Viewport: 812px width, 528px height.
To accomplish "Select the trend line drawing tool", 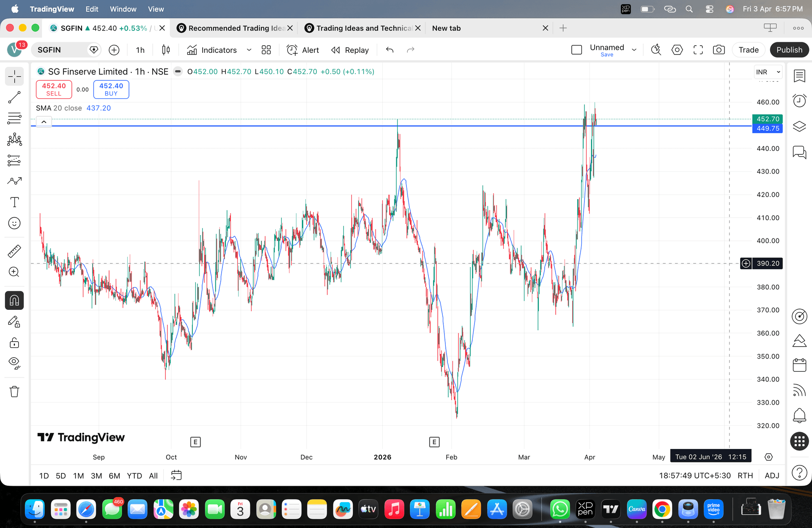I will pos(14,98).
